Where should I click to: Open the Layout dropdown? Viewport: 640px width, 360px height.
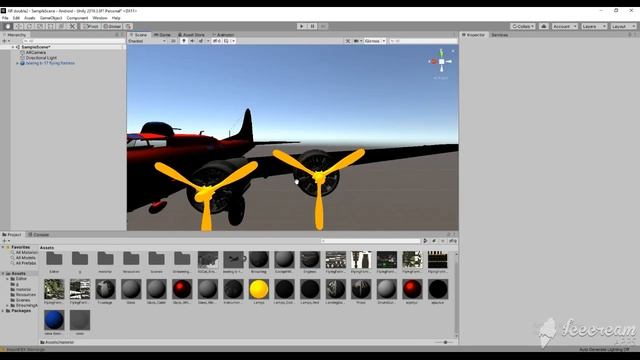point(623,26)
